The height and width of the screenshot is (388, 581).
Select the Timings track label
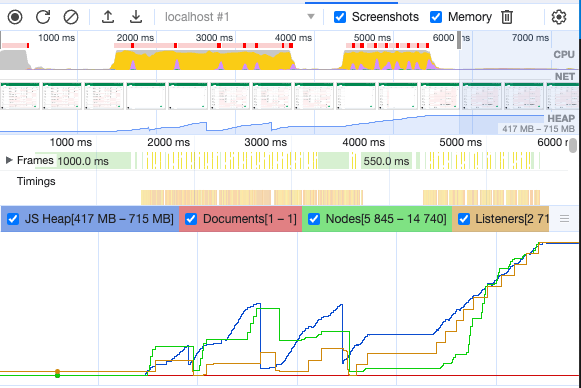[36, 181]
